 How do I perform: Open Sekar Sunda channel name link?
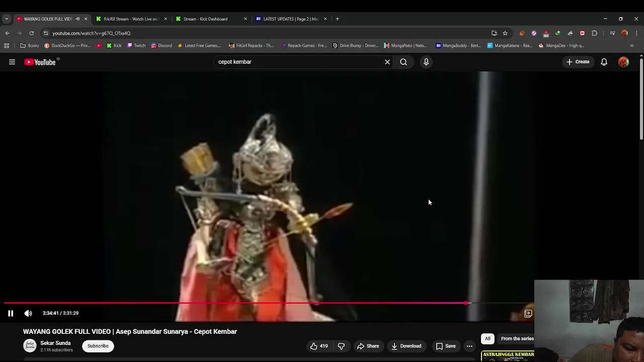(x=55, y=343)
